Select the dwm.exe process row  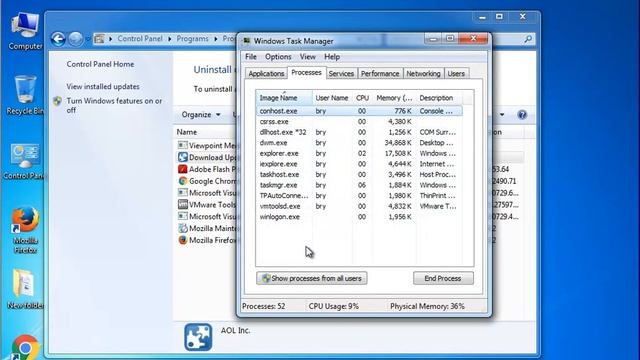359,143
